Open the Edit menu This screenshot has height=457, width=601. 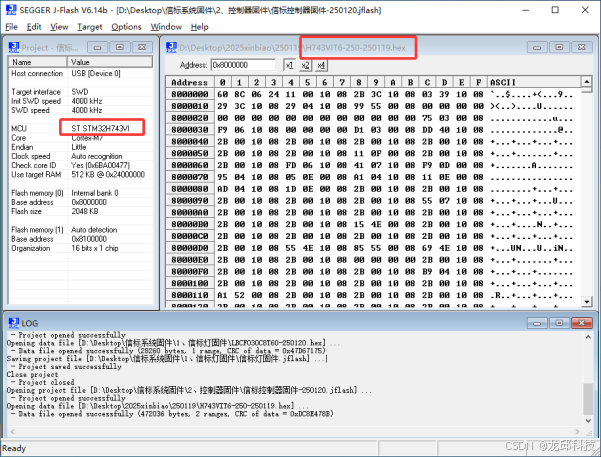[34, 27]
